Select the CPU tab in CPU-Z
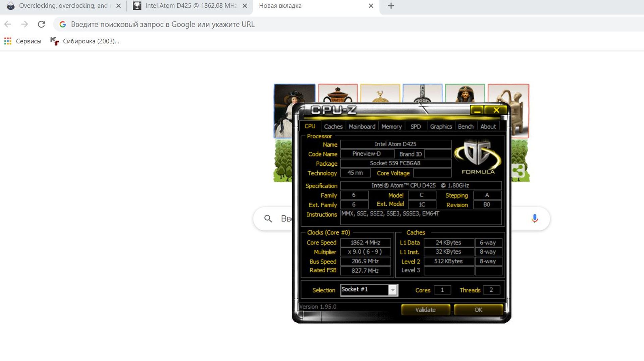The image size is (644, 361). pos(310,126)
